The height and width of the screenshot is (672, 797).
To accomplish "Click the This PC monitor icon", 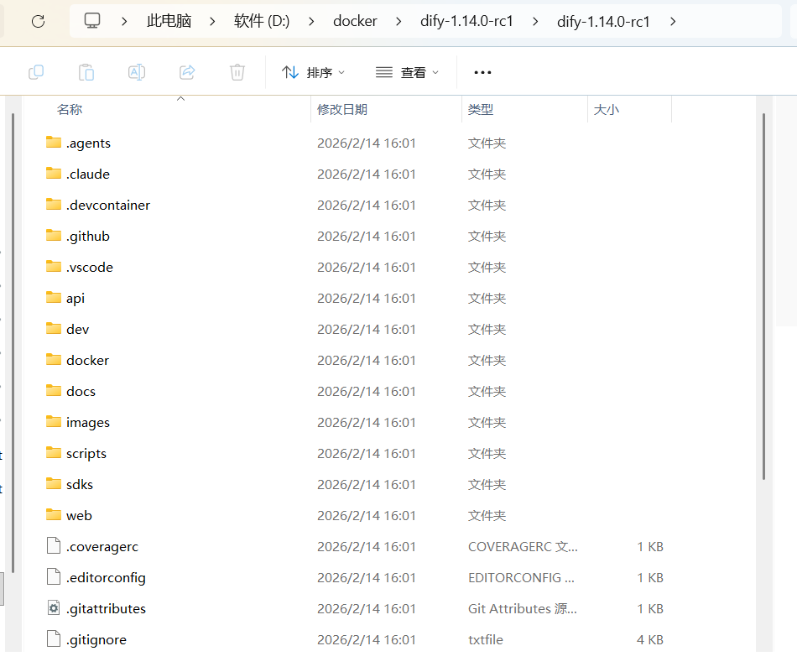I will (x=92, y=21).
